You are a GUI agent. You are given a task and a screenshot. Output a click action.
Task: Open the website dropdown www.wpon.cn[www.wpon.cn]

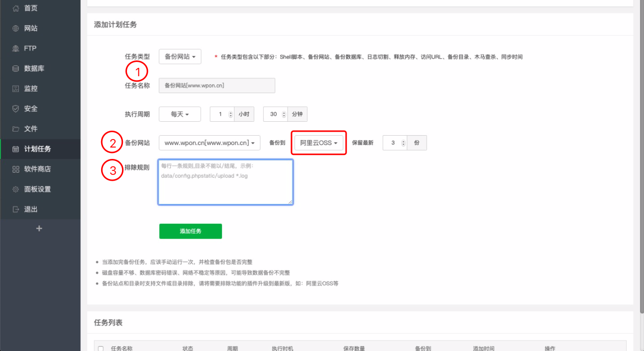209,143
